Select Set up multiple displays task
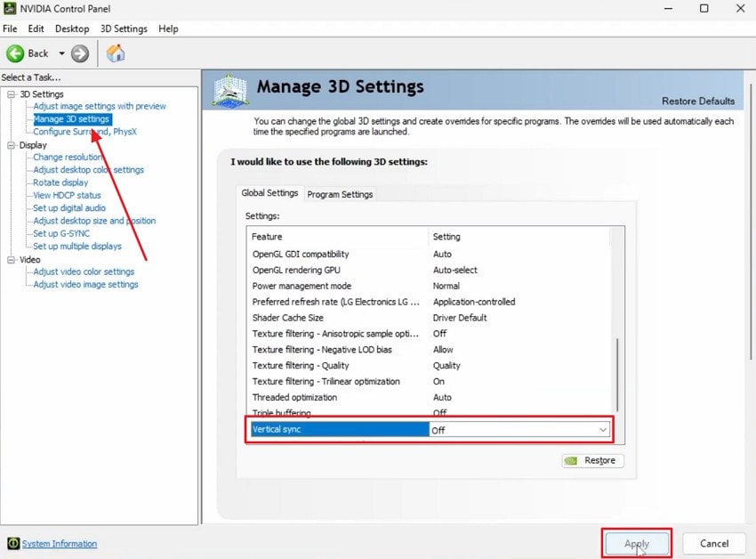Viewport: 756px width, 559px height. [77, 247]
